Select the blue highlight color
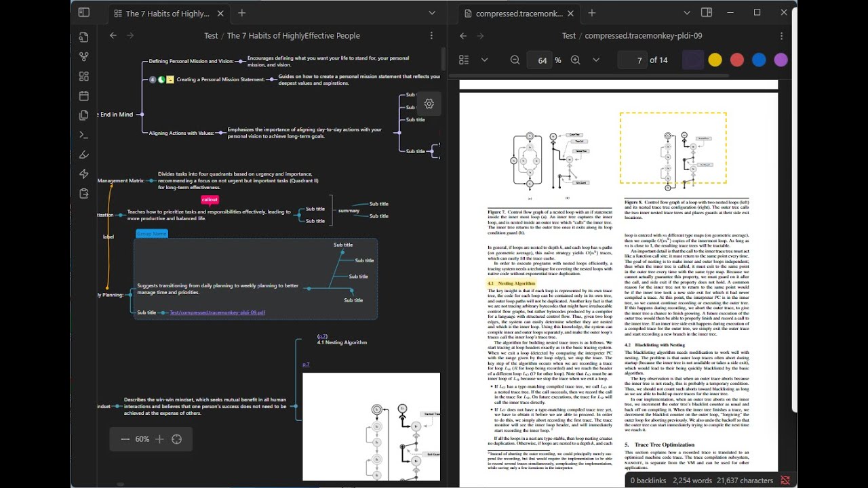868x488 pixels. (x=759, y=60)
